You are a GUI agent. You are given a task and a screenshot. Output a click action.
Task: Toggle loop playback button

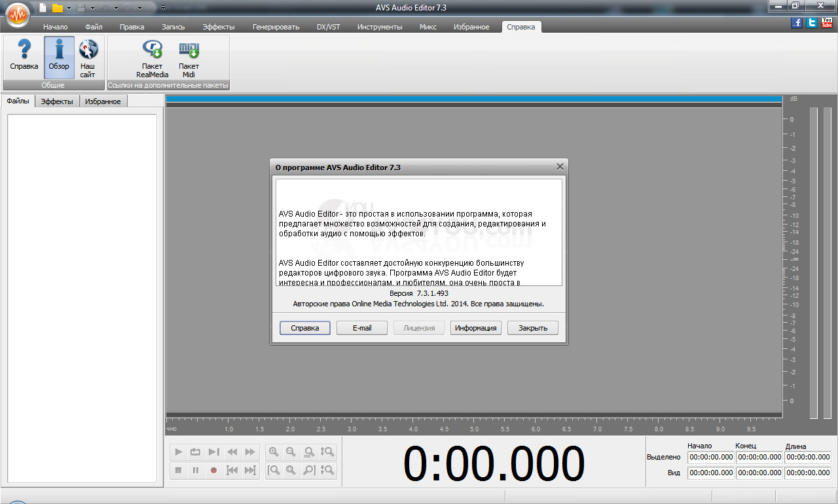tap(195, 452)
